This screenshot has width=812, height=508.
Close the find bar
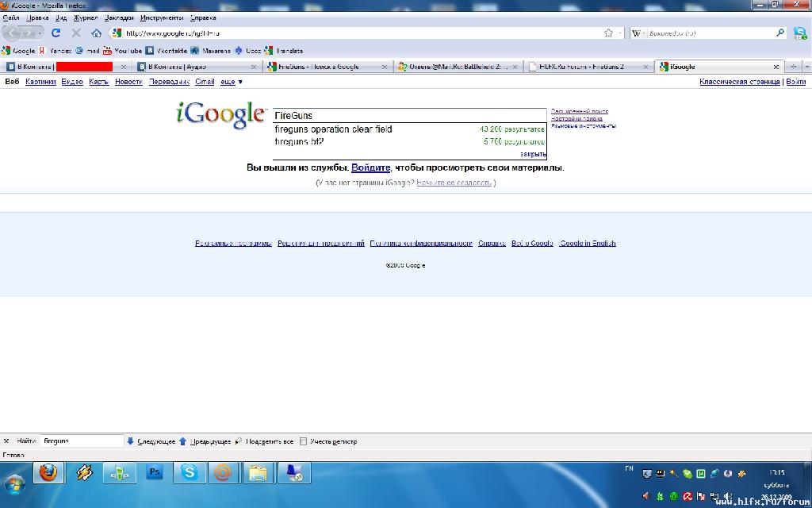pyautogui.click(x=6, y=441)
